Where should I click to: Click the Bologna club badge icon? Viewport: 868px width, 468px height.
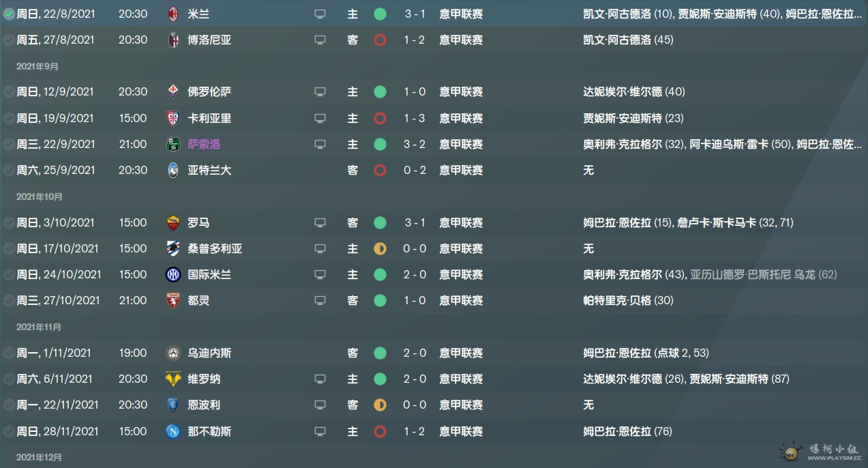point(173,40)
